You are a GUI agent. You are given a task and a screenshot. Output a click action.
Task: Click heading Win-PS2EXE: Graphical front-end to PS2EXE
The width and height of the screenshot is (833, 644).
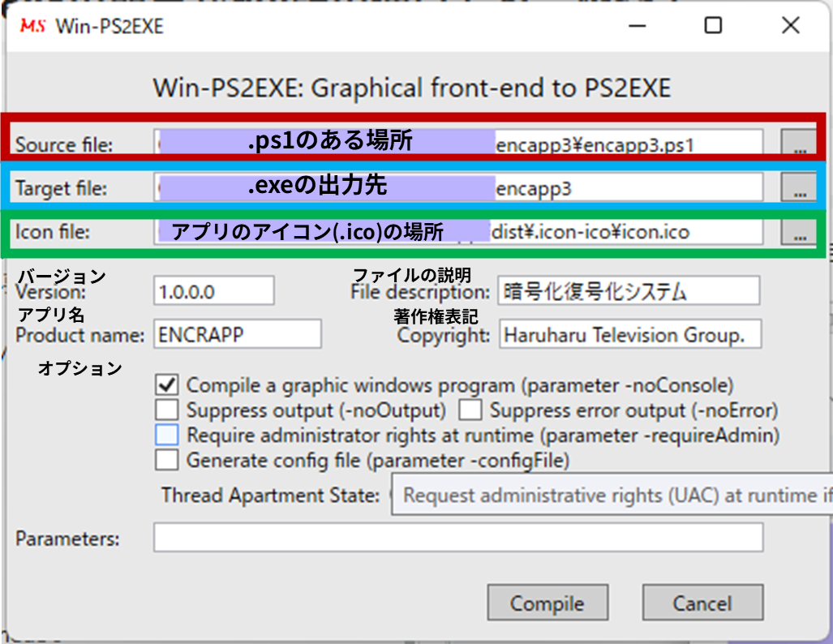pos(412,88)
